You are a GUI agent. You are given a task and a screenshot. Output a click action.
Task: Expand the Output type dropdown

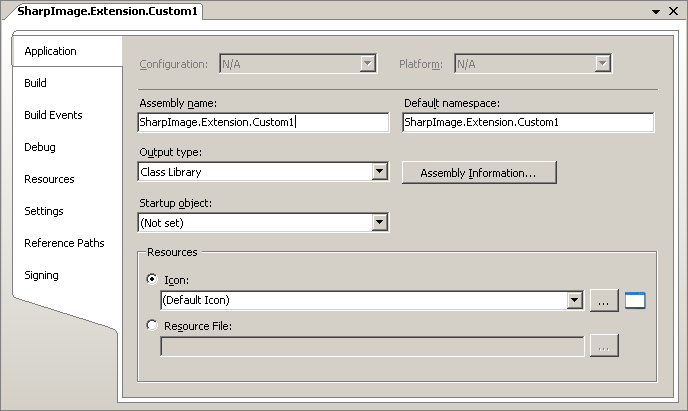point(379,172)
